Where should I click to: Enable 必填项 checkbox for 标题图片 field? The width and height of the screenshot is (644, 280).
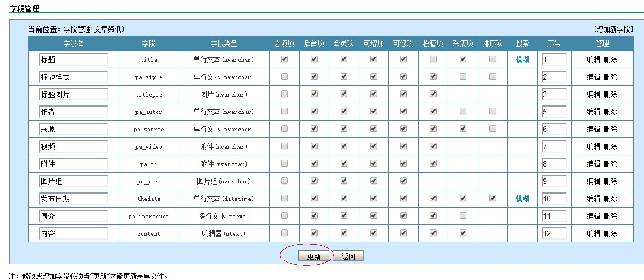284,94
